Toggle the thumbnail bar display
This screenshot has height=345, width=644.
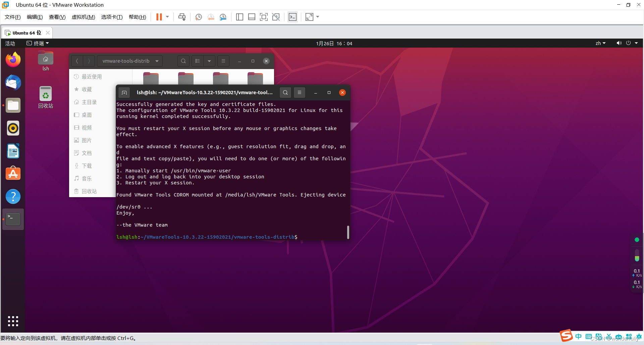[x=252, y=17]
